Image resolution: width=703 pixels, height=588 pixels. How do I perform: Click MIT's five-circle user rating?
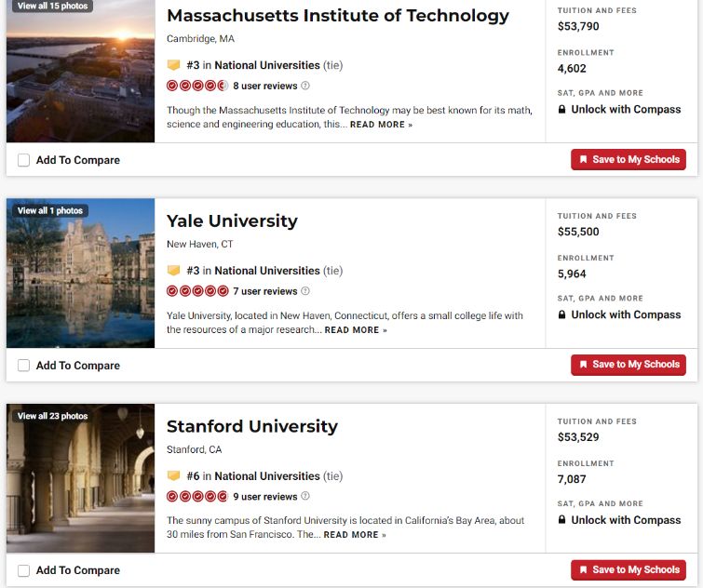point(197,86)
